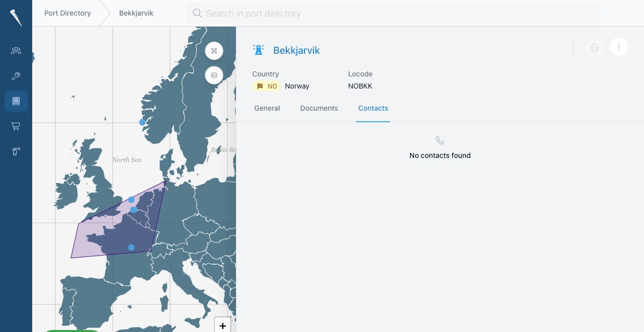This screenshot has width=644, height=332.
Task: Click the Bekkjarvik breadcrumb item
Action: (136, 13)
